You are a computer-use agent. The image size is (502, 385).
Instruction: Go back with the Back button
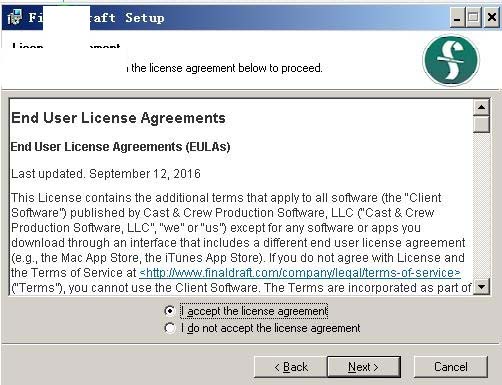(290, 367)
